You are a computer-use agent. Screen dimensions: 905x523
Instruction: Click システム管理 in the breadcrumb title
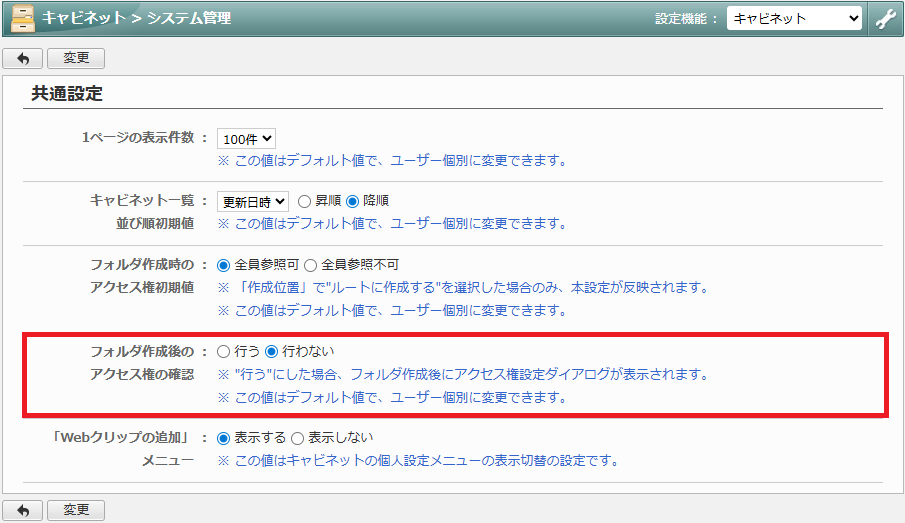tap(188, 18)
